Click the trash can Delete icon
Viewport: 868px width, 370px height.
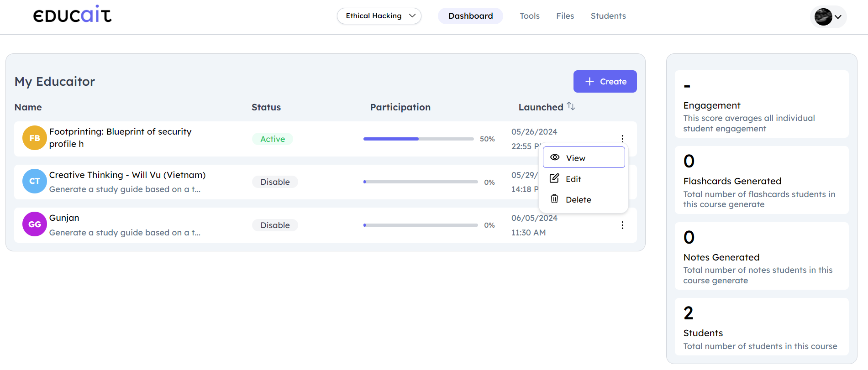click(554, 199)
